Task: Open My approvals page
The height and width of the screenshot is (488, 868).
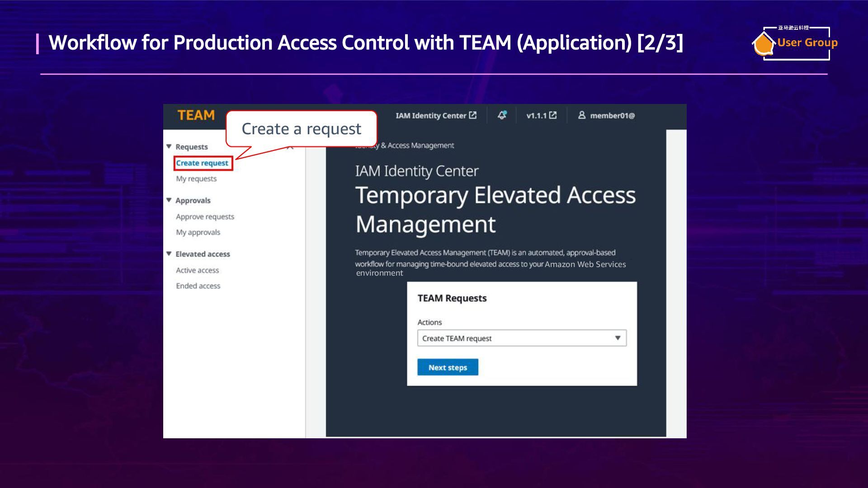Action: click(198, 232)
